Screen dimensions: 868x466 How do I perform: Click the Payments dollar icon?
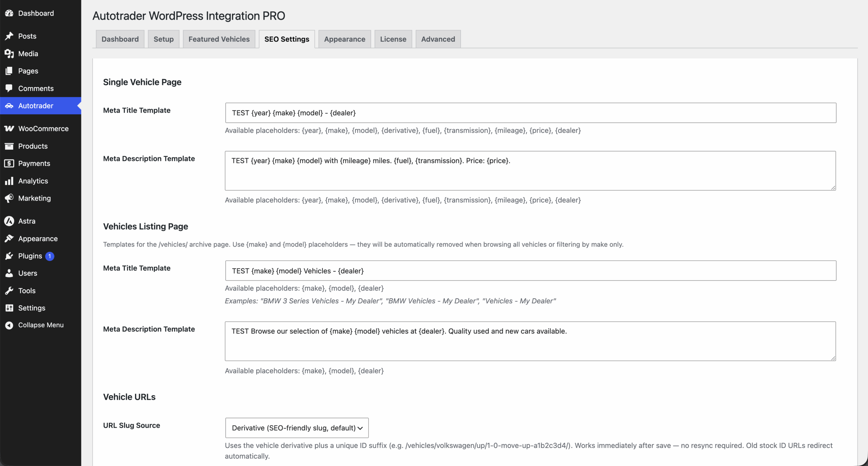tap(9, 163)
